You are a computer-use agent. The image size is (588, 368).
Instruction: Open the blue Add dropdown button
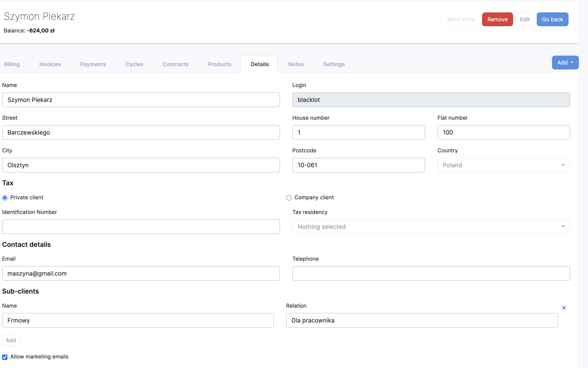565,63
